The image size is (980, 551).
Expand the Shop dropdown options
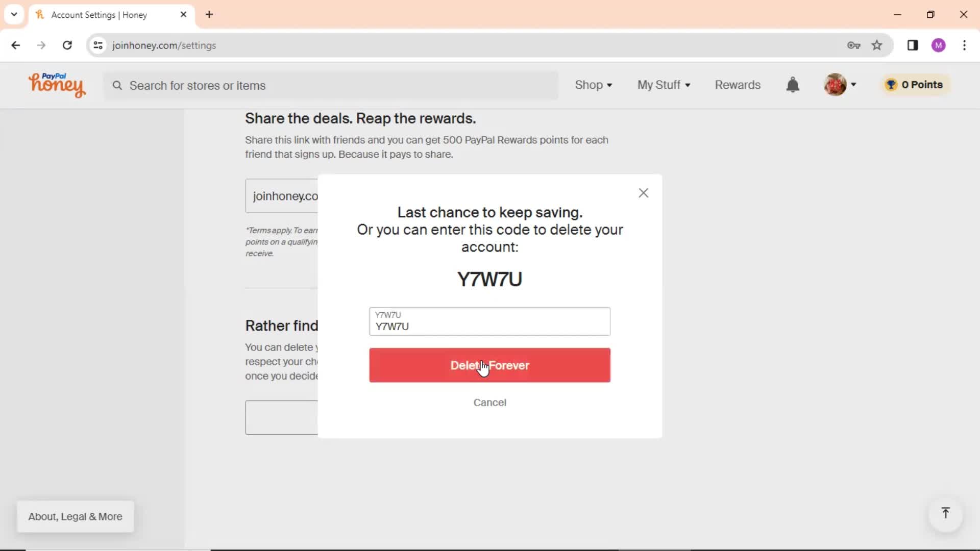[593, 84]
